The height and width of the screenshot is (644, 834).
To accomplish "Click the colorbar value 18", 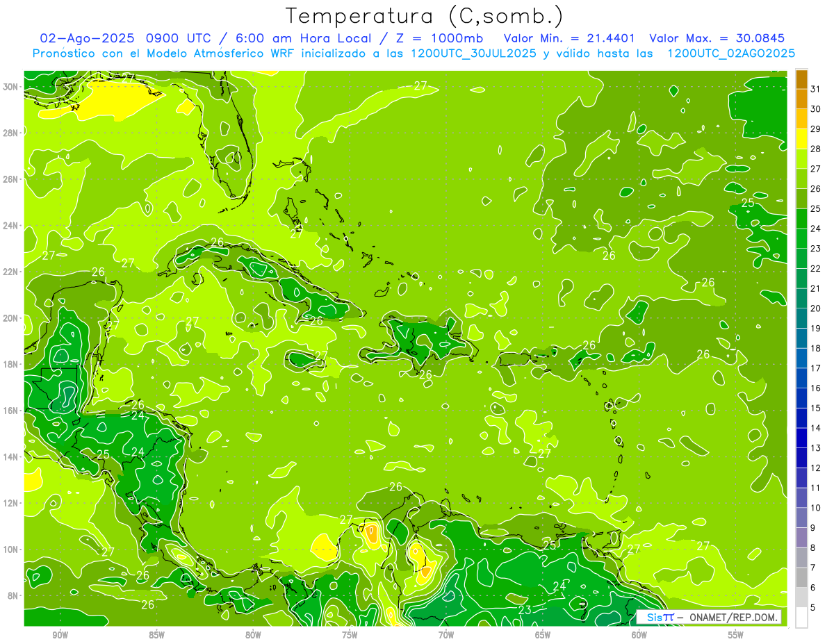I will [x=816, y=348].
